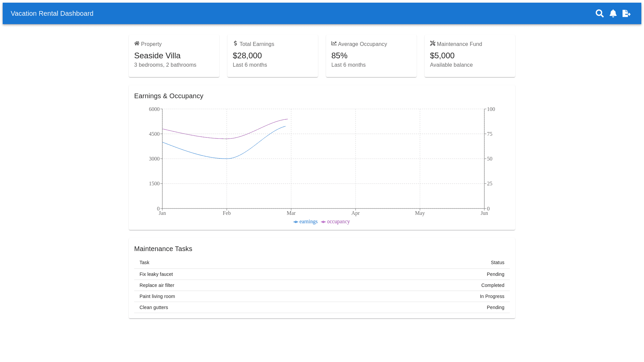Open the notifications bell
The image size is (644, 362).
tap(613, 13)
